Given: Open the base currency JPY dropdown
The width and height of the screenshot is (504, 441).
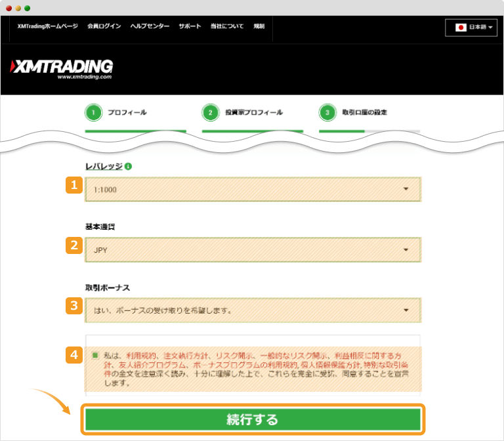Looking at the screenshot, I should click(253, 250).
